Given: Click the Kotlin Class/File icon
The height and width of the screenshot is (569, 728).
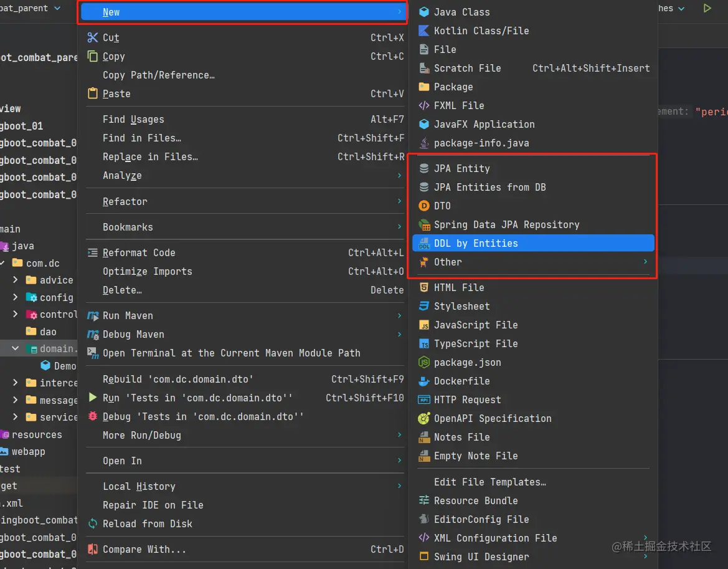Looking at the screenshot, I should coord(424,31).
